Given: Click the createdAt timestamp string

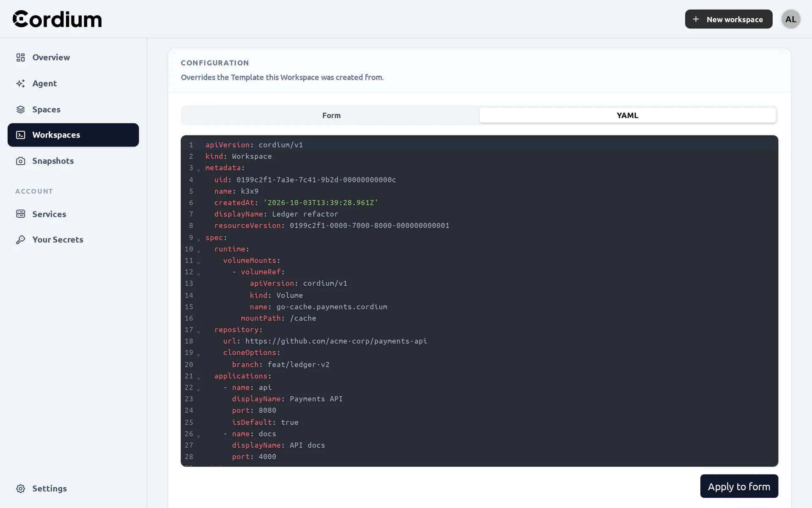Looking at the screenshot, I should pos(321,202).
